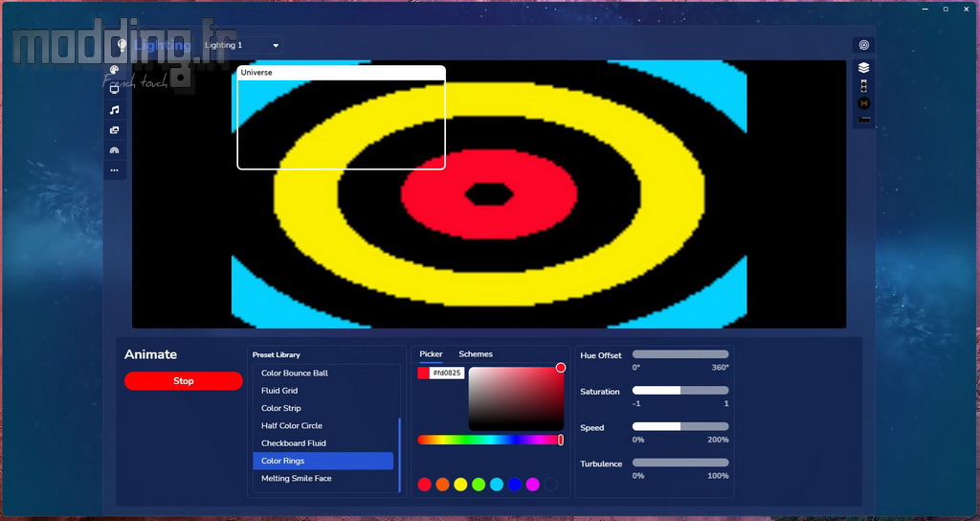Pick the magenta preset color dot
Viewport: 980px width, 521px height.
click(532, 484)
